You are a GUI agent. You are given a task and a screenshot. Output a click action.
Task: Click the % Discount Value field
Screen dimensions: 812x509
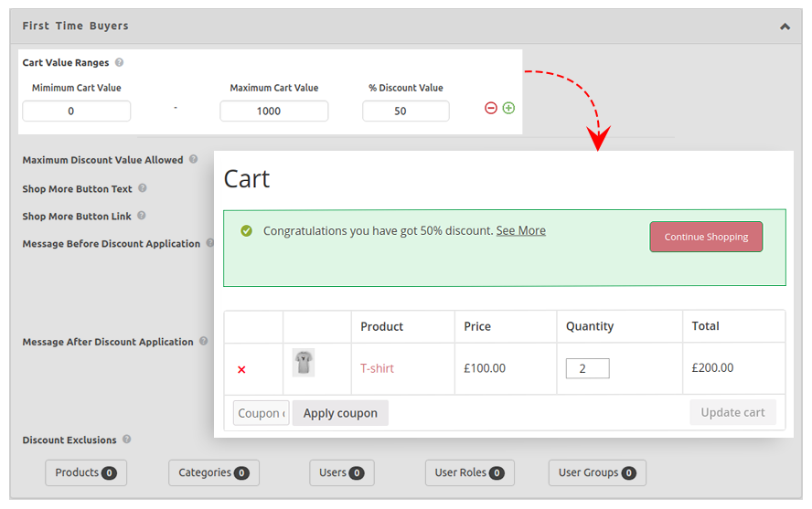click(x=405, y=111)
